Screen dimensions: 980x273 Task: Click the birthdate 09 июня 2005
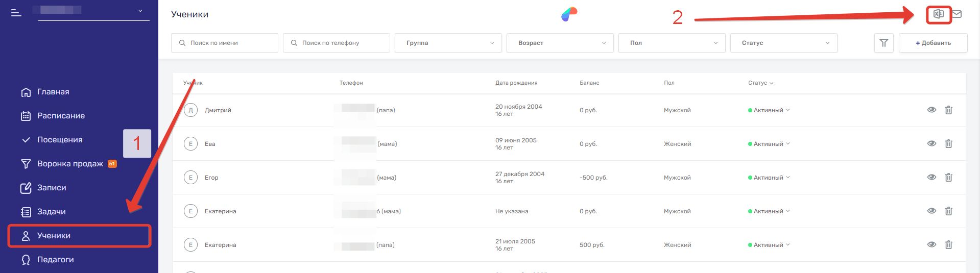point(516,140)
